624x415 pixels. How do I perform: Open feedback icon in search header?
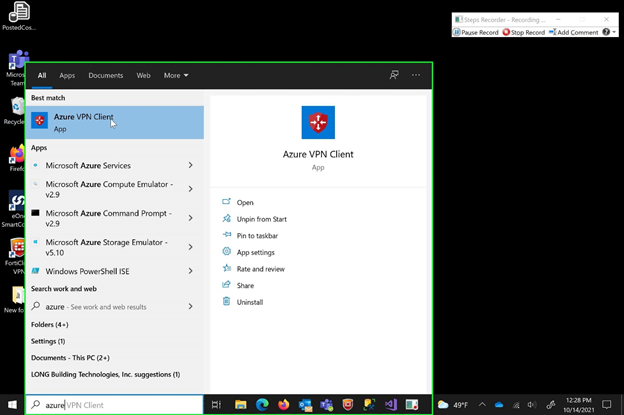click(394, 75)
